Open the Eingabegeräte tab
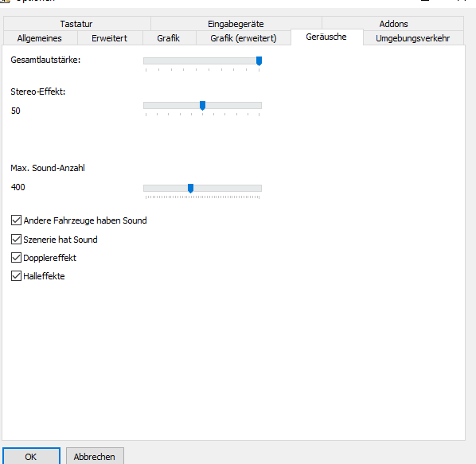476x464 pixels. 236,24
